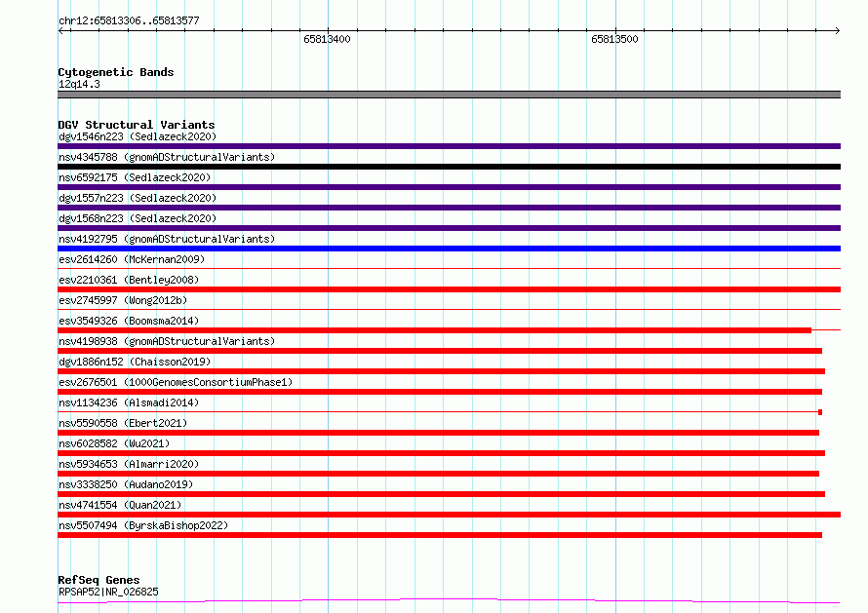Select variant dgv1546n223 (Sedlazeck2020) label
The image size is (868, 613).
coord(138,136)
